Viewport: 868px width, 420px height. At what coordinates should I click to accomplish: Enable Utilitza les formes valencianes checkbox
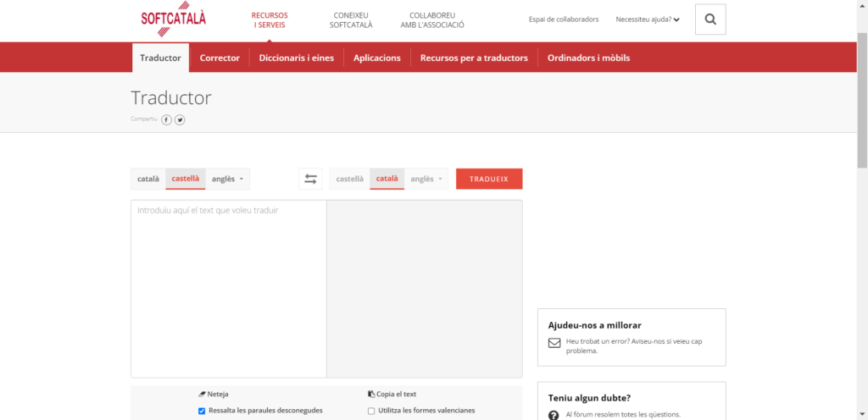click(371, 411)
